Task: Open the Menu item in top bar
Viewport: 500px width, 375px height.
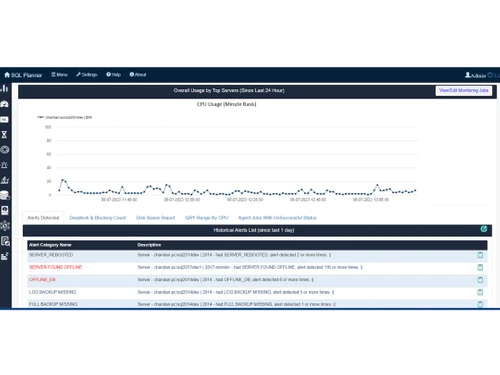Action: 59,75
